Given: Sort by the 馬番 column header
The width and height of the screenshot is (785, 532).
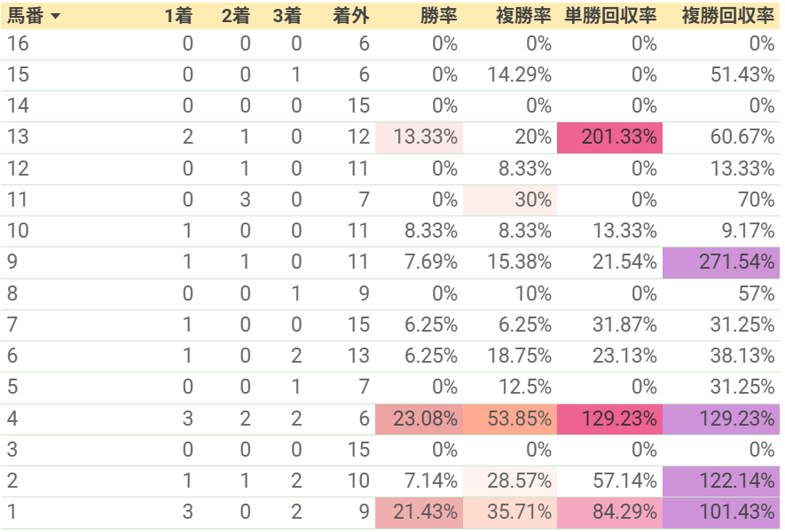Looking at the screenshot, I should [x=25, y=16].
